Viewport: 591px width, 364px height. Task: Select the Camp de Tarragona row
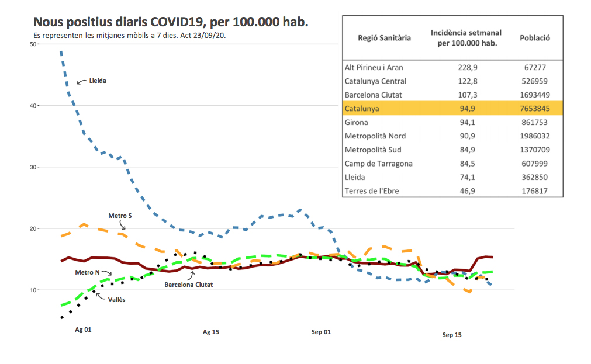(x=452, y=164)
